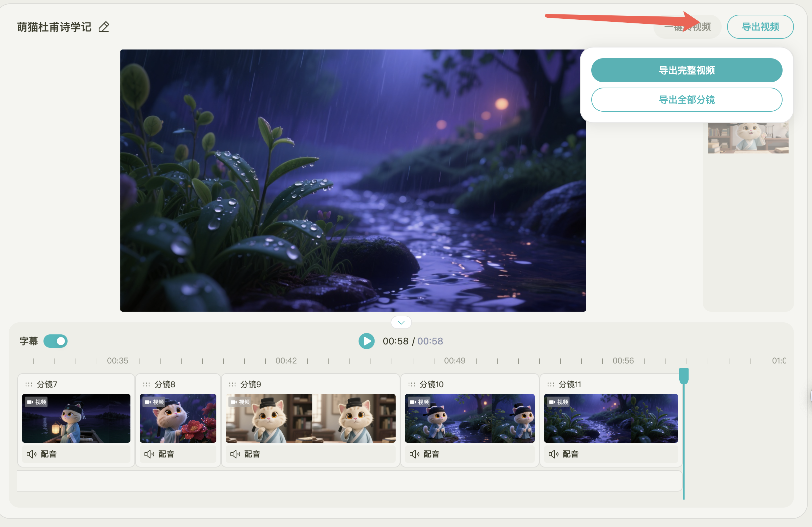The height and width of the screenshot is (527, 812).
Task: Click the speaker icon under 分镜9
Action: 235,454
